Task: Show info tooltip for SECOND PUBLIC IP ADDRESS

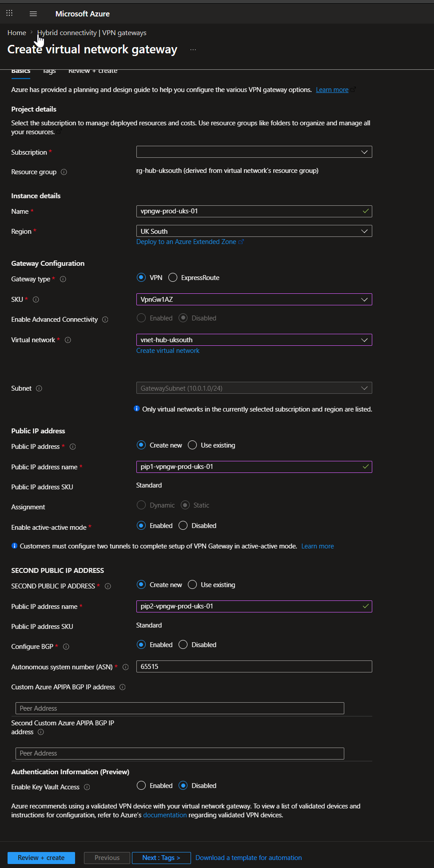Action: [108, 586]
